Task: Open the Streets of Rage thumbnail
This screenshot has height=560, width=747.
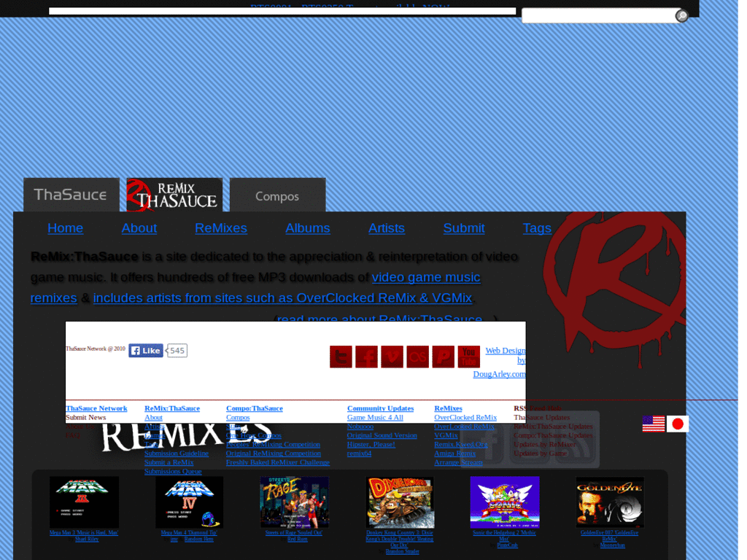Action: [295, 502]
